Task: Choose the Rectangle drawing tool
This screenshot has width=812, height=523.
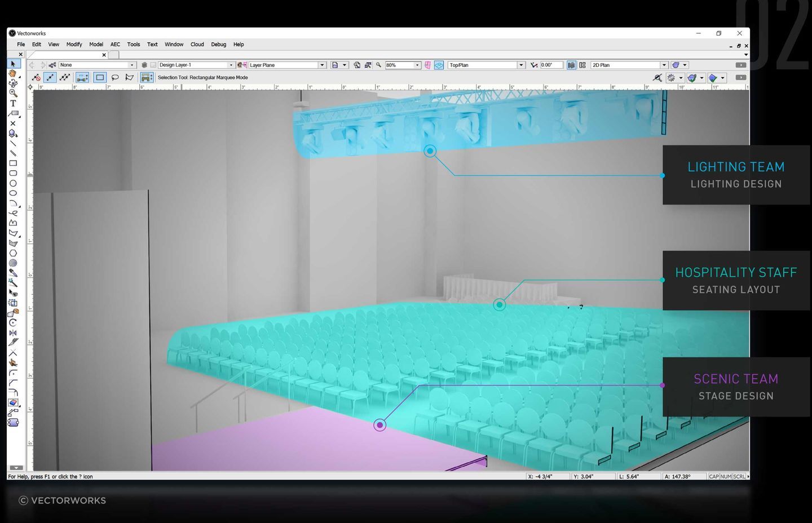Action: tap(13, 163)
